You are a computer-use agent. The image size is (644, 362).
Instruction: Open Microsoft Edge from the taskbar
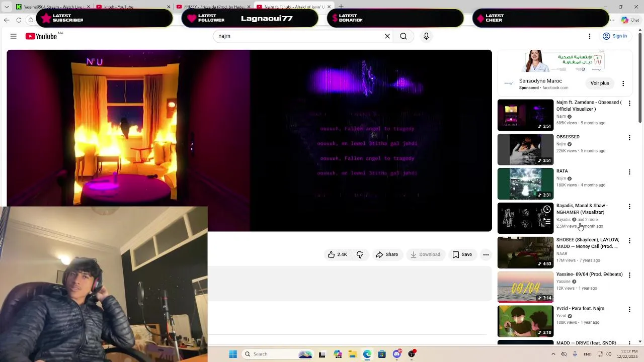(367, 354)
